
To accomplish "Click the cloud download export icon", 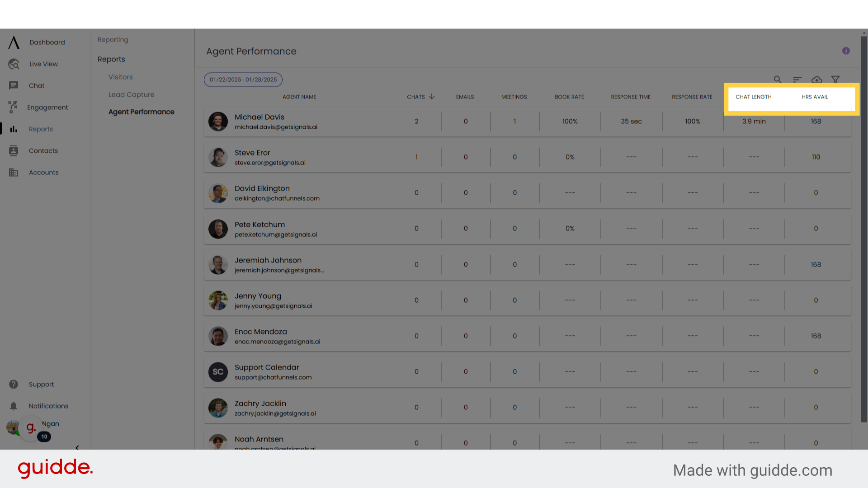I will [816, 80].
